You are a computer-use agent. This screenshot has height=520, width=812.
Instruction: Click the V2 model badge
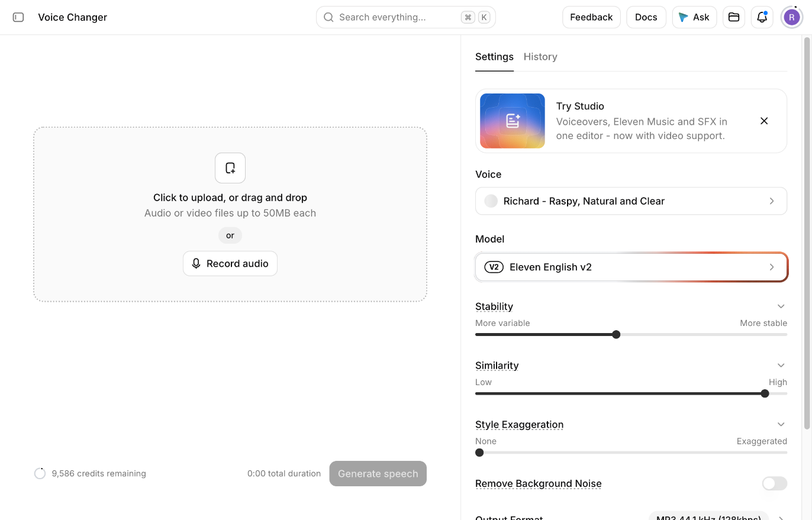click(x=494, y=267)
